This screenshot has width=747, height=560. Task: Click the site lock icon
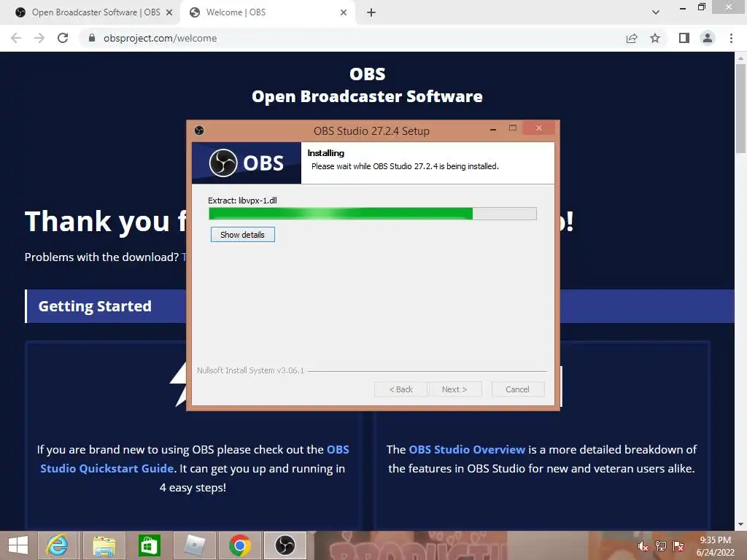(91, 38)
